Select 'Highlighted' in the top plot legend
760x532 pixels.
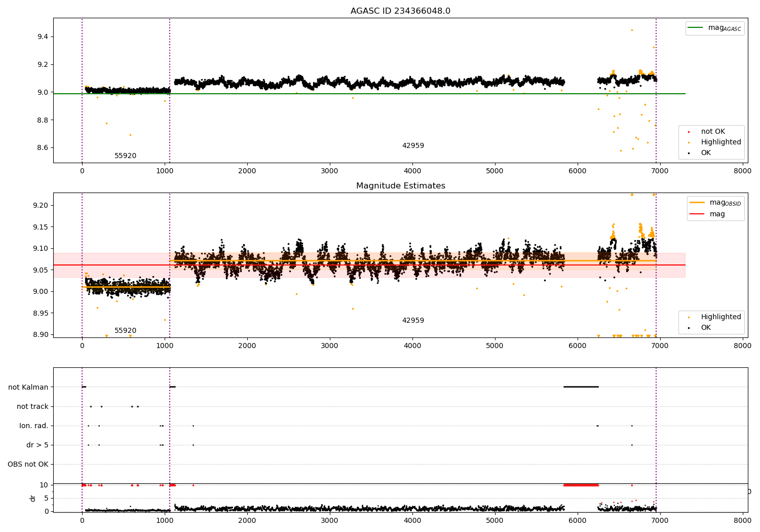pyautogui.click(x=721, y=142)
